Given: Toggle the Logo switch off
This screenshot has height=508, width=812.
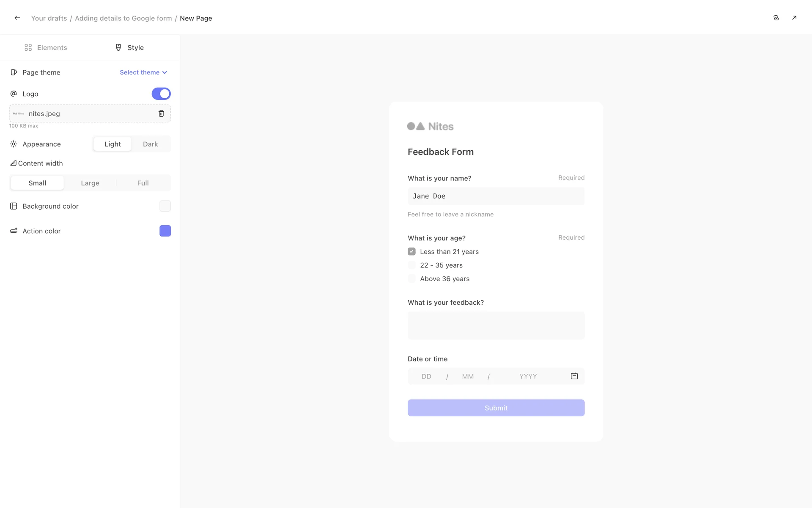Looking at the screenshot, I should [x=161, y=94].
